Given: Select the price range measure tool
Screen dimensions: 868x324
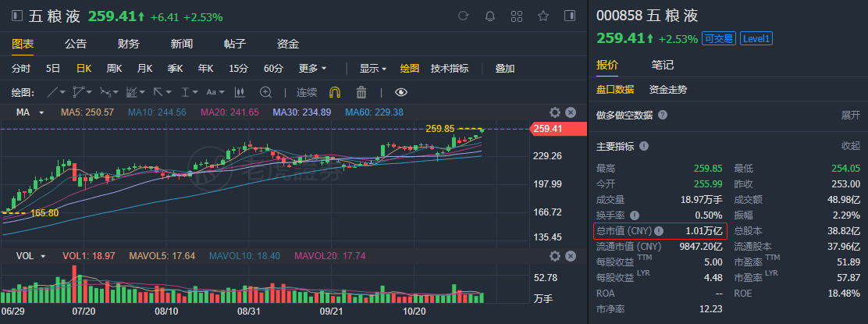Looking at the screenshot, I should click(186, 92).
